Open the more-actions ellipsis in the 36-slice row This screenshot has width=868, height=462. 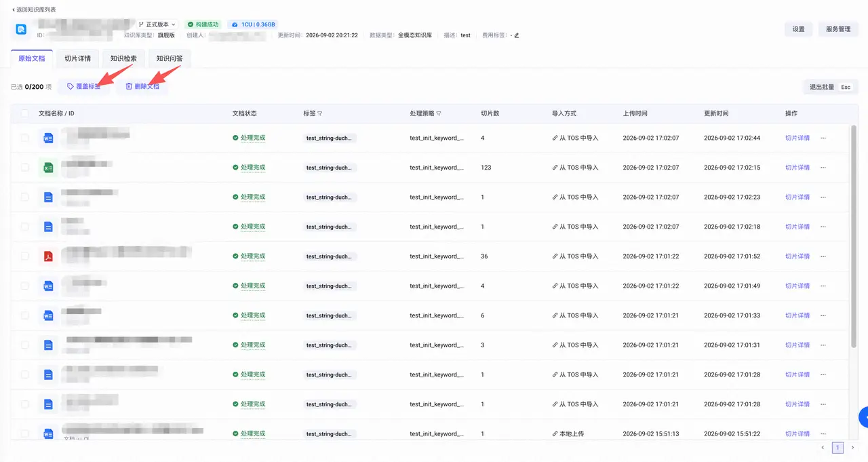click(823, 256)
